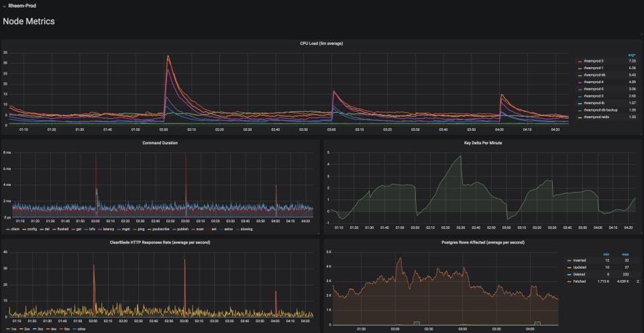Toggle the flushall series in Command Duration legend

[63, 229]
